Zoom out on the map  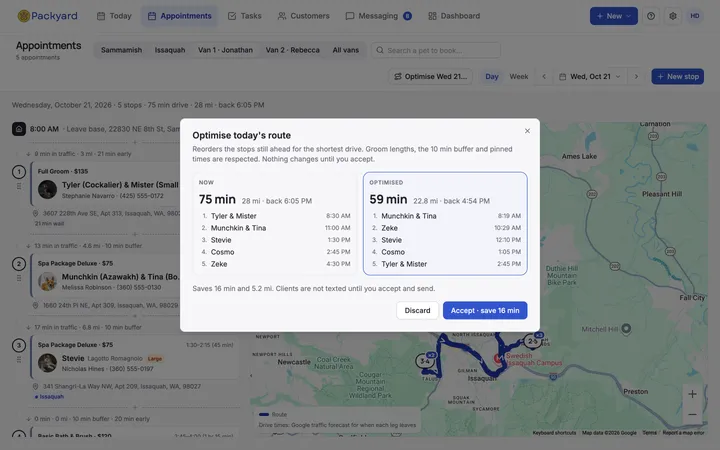tap(692, 415)
